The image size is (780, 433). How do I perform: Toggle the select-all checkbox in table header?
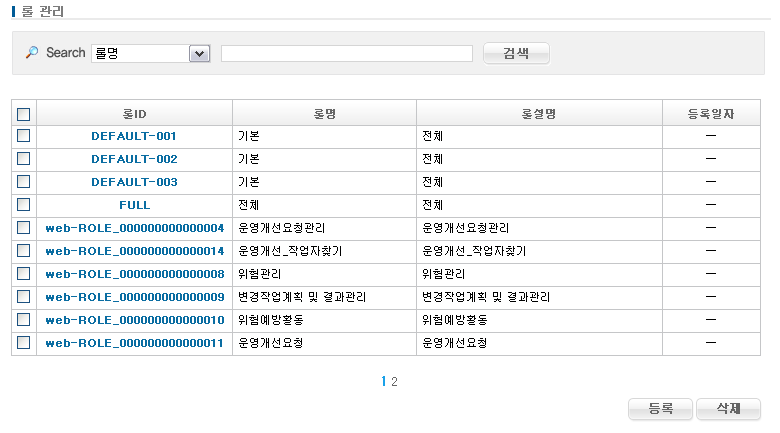tap(24, 114)
